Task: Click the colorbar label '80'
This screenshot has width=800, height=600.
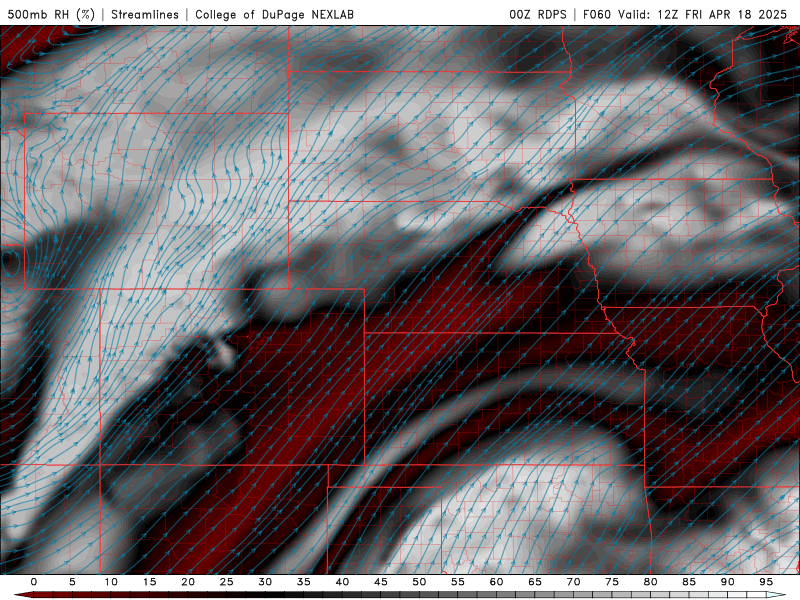Action: [651, 582]
